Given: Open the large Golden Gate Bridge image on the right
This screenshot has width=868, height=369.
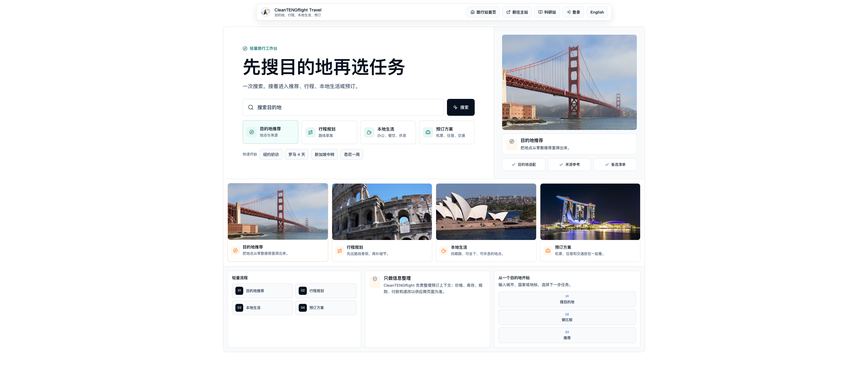Looking at the screenshot, I should tap(569, 82).
